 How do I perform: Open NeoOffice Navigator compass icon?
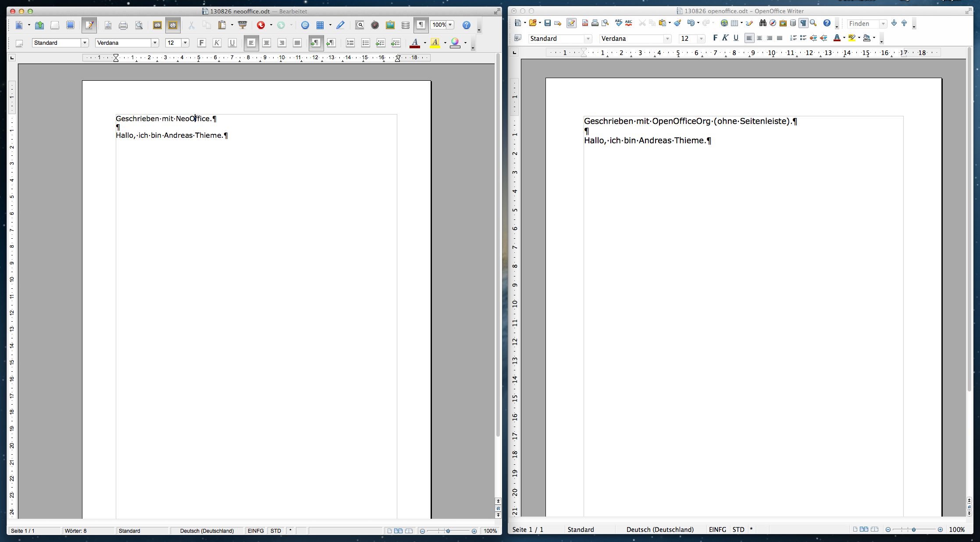(x=375, y=25)
